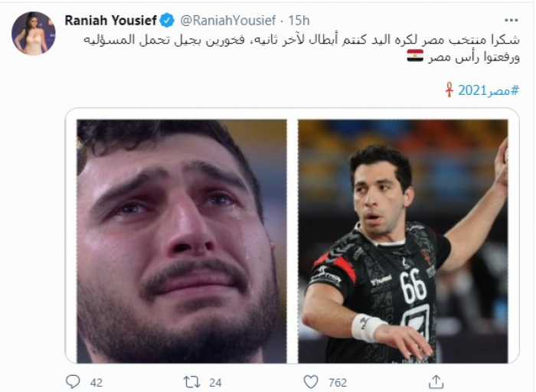The image size is (536, 392).
Task: Open the three-dot more options menu
Action: [x=511, y=21]
